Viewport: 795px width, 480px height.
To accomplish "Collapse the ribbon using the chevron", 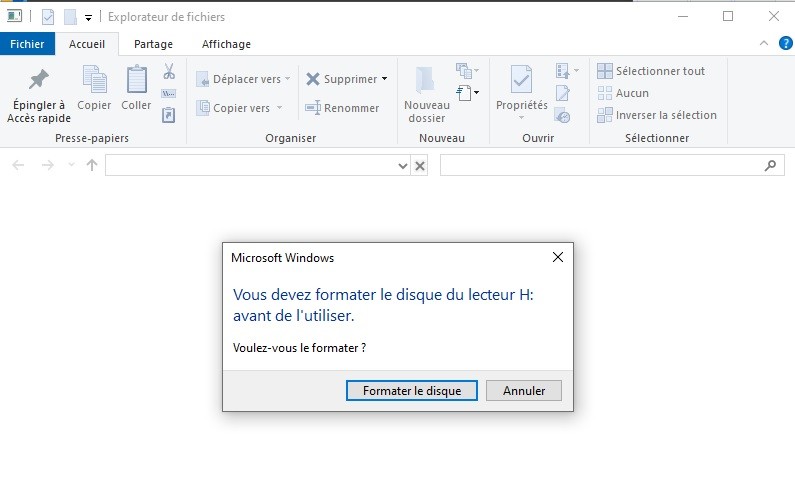I will click(x=764, y=44).
